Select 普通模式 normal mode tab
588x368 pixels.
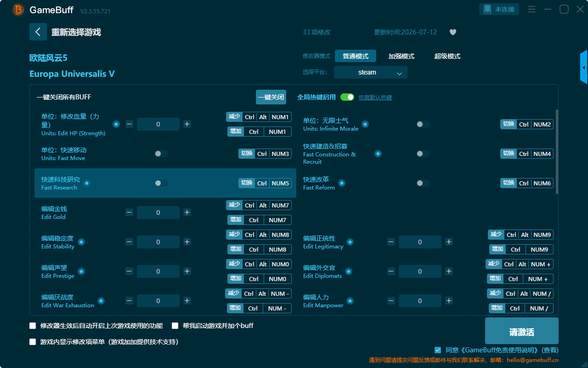[x=356, y=56]
